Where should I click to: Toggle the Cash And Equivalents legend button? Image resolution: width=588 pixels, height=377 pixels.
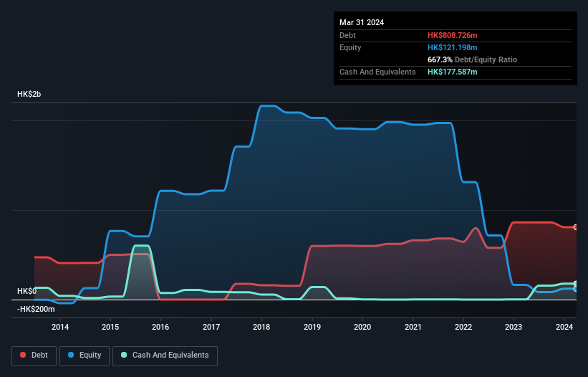165,355
